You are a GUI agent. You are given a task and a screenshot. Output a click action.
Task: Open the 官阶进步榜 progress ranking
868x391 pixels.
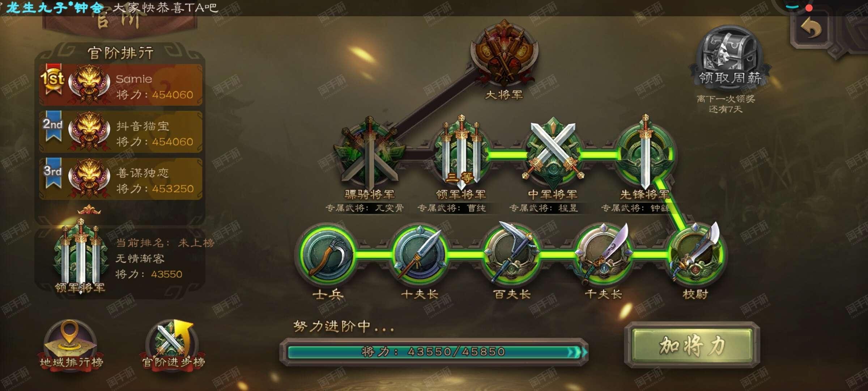tap(173, 344)
